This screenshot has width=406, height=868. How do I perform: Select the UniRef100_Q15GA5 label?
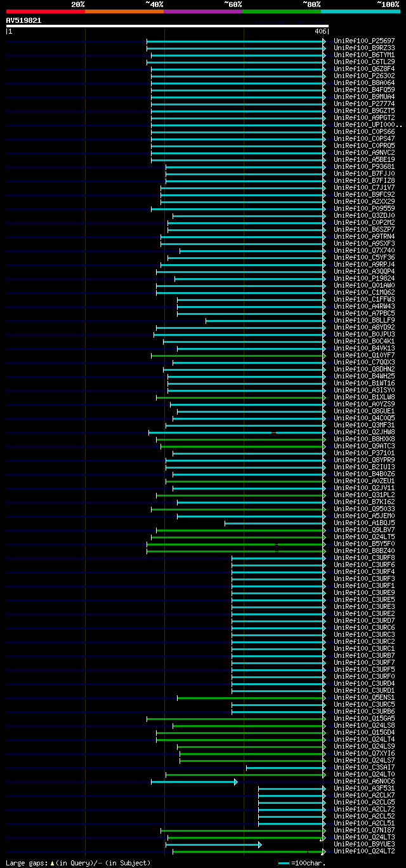364,719
